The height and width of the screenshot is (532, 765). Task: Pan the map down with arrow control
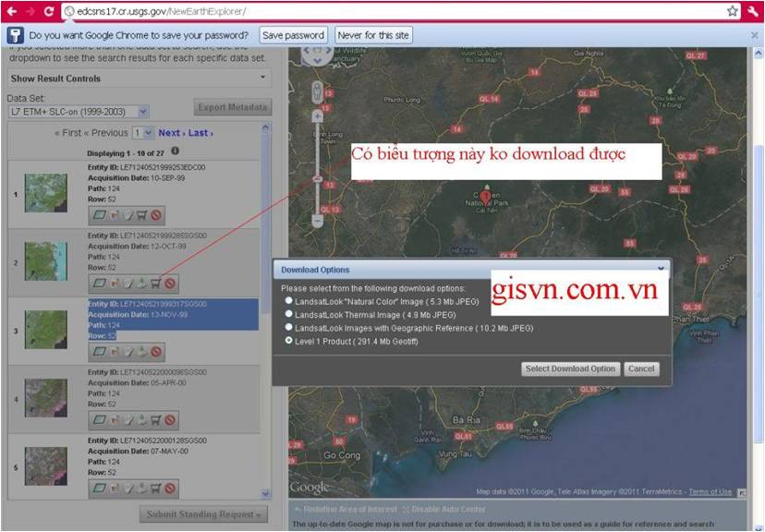pos(318,60)
